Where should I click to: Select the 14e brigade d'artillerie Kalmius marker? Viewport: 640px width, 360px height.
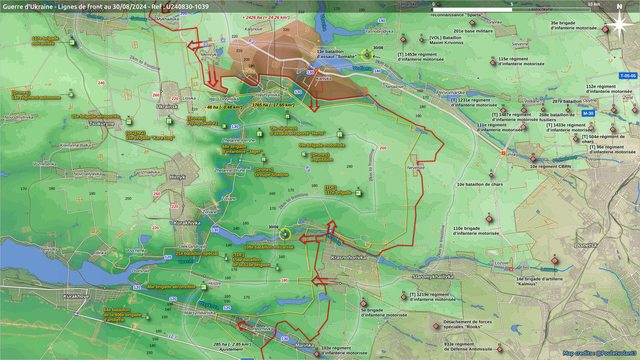pyautogui.click(x=555, y=260)
